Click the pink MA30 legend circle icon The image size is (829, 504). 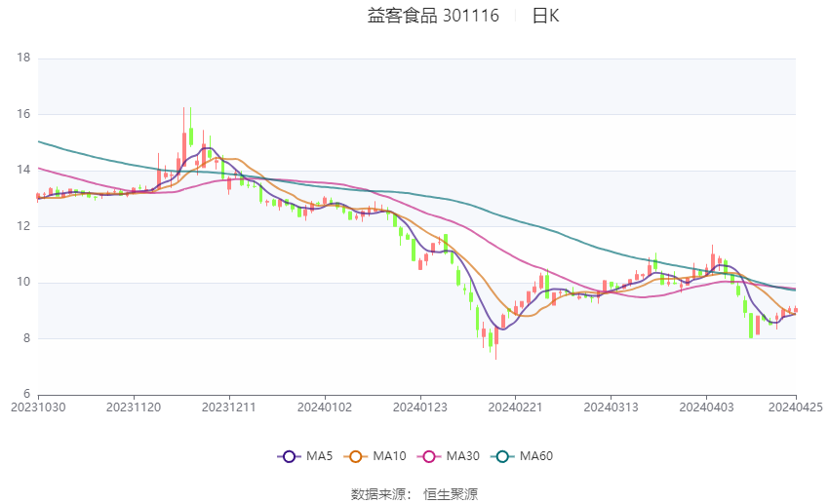(429, 456)
